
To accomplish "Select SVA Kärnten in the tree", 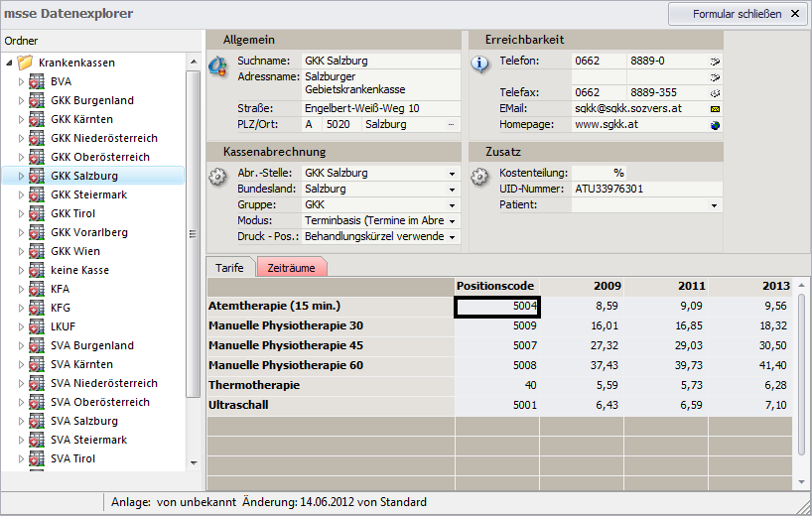I will point(81,364).
